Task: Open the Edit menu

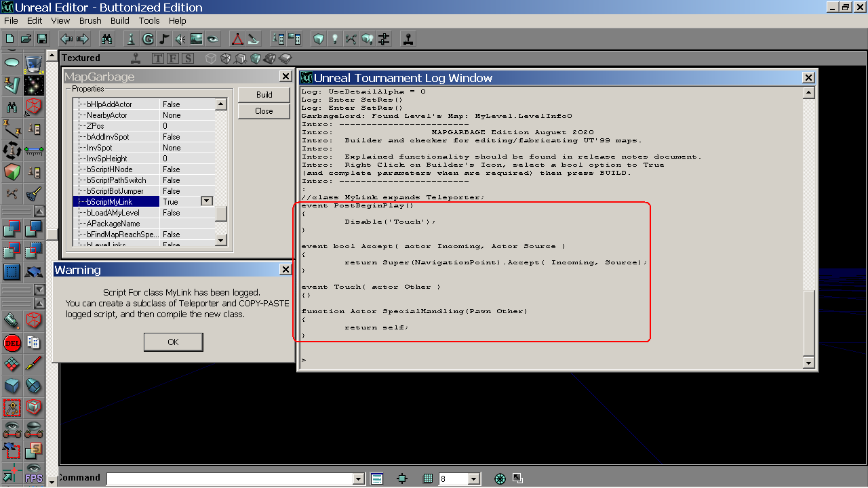Action: [35, 20]
